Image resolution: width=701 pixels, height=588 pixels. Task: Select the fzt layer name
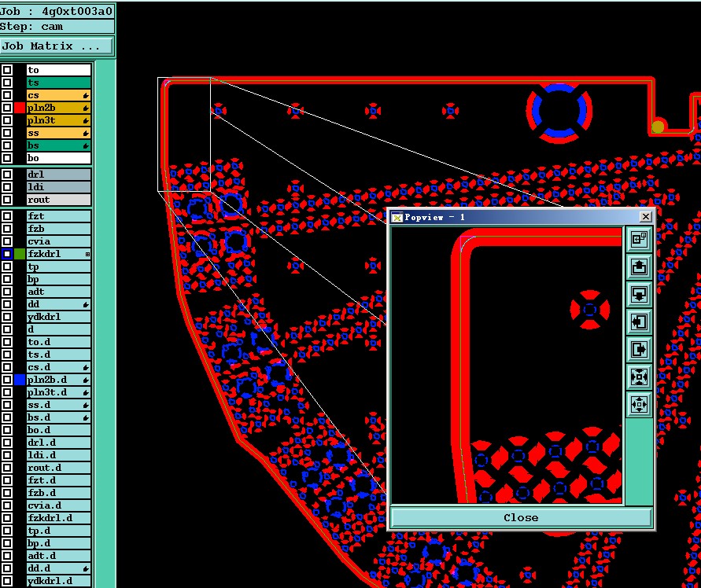point(58,216)
